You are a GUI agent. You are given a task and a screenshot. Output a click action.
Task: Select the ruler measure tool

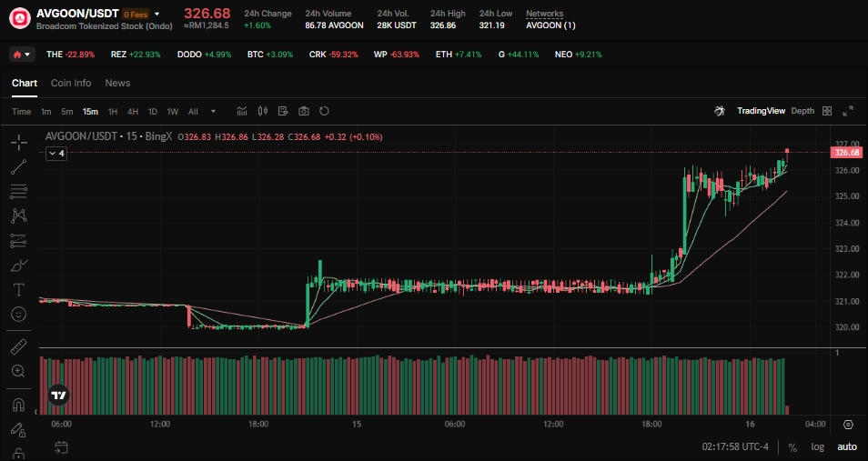[x=18, y=347]
